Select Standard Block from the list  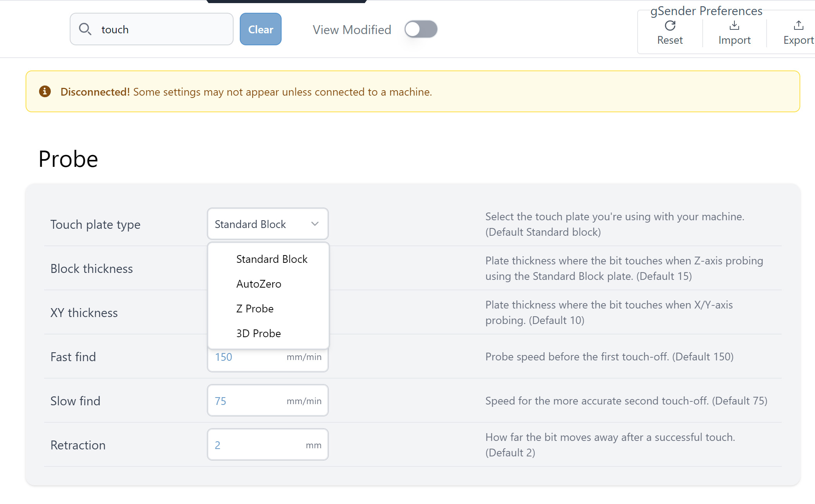tap(272, 259)
